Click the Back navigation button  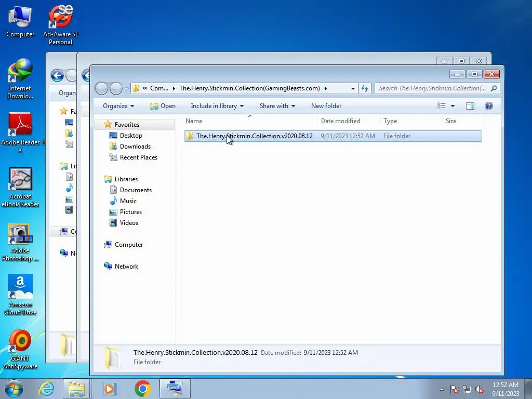101,88
